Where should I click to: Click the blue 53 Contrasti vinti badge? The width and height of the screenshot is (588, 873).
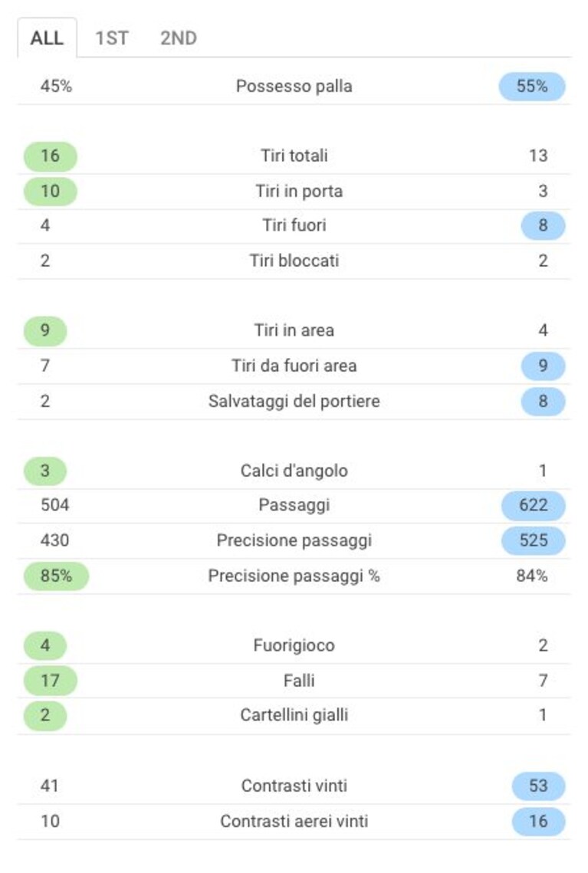(538, 786)
